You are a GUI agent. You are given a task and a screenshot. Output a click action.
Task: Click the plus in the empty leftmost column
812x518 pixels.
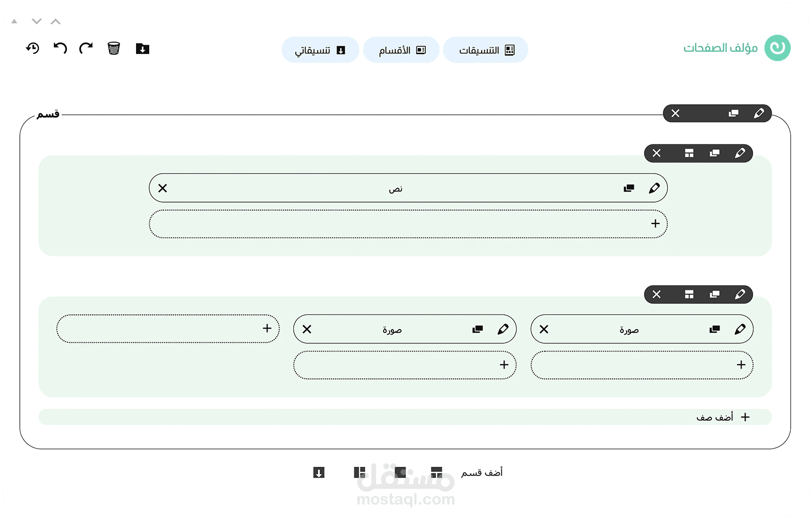point(267,329)
